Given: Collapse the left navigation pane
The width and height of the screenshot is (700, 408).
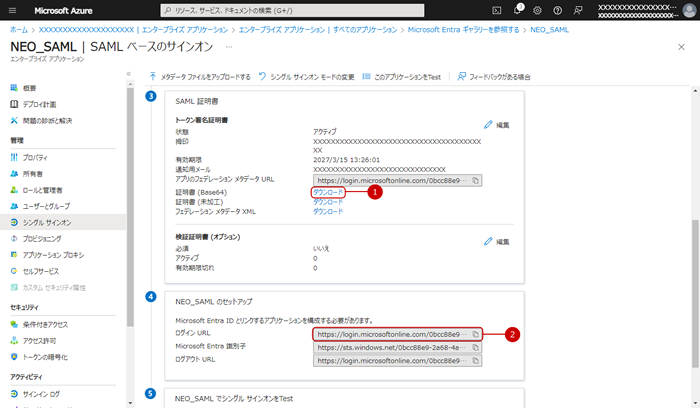Looking at the screenshot, I should [129, 74].
